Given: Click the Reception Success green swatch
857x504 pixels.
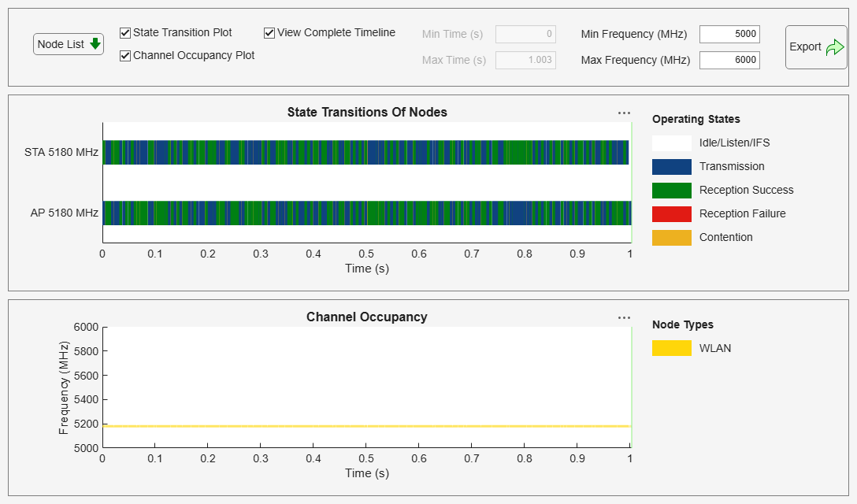Looking at the screenshot, I should click(672, 191).
